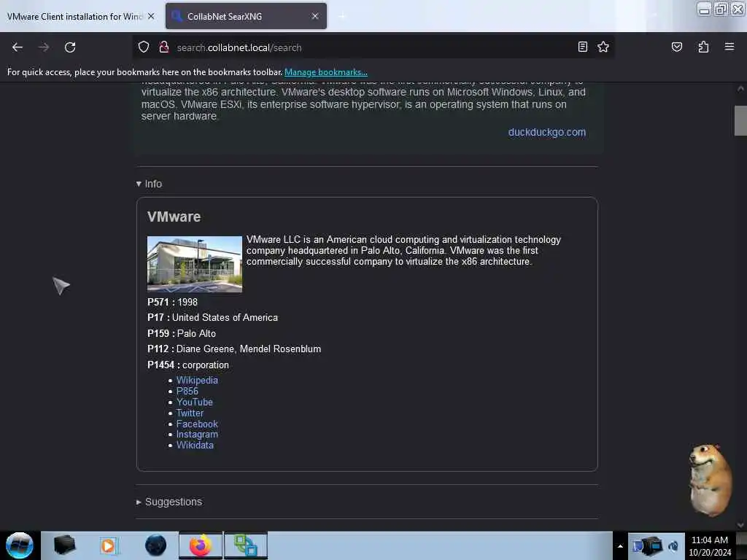Open VMware's Twitter link
This screenshot has height=560, width=747.
click(x=190, y=413)
